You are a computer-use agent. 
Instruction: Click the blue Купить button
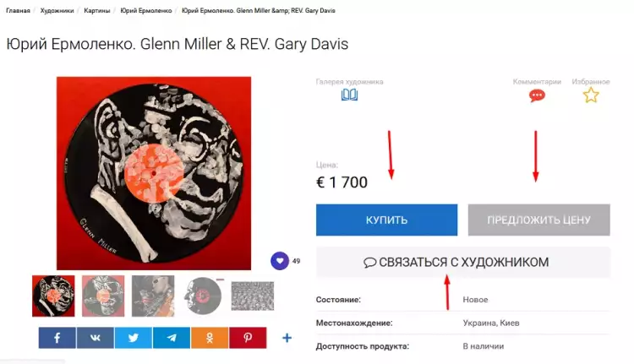click(386, 220)
